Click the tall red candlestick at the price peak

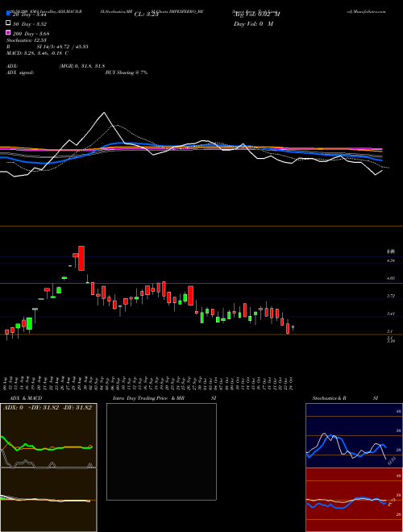(81, 259)
